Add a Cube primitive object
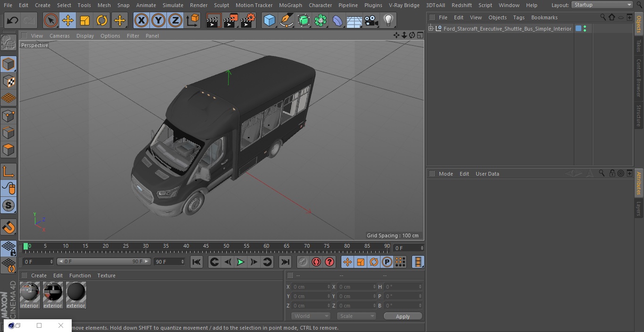The width and height of the screenshot is (644, 332). click(269, 20)
